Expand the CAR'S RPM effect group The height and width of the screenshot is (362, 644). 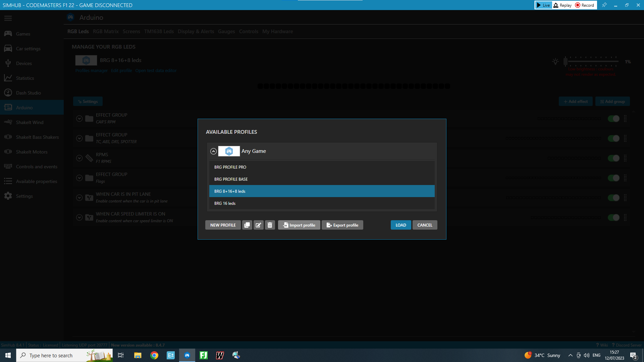click(79, 119)
